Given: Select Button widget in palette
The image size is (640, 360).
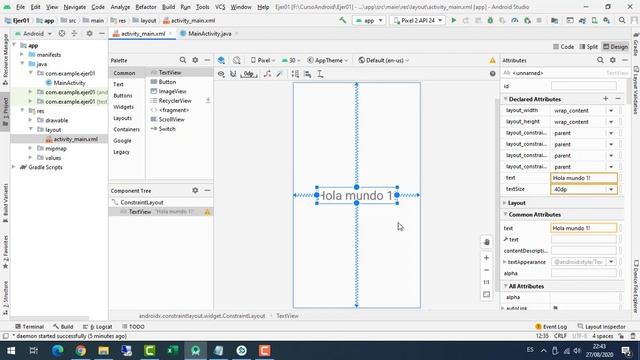Looking at the screenshot, I should click(167, 82).
